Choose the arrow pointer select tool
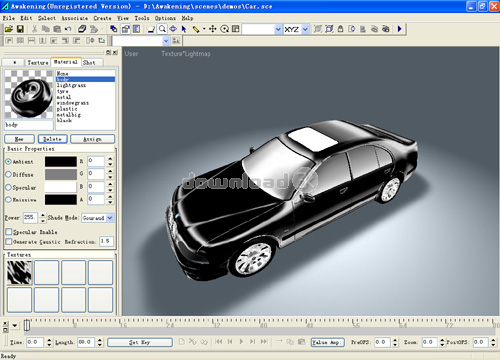 click(x=184, y=29)
